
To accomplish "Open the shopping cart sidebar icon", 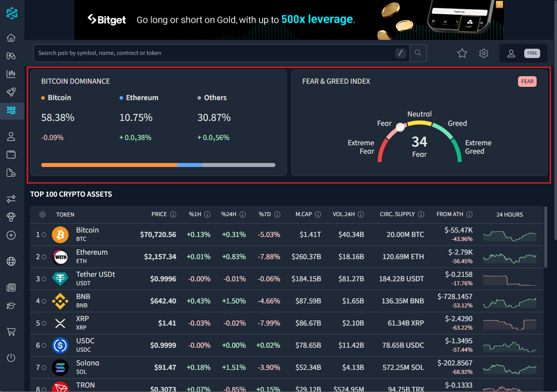I will point(12,332).
